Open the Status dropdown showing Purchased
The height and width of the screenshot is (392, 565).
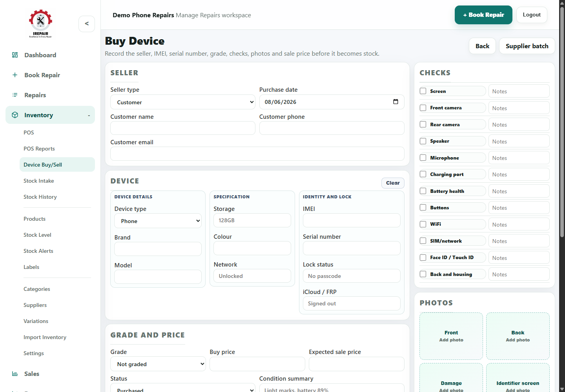(183, 388)
